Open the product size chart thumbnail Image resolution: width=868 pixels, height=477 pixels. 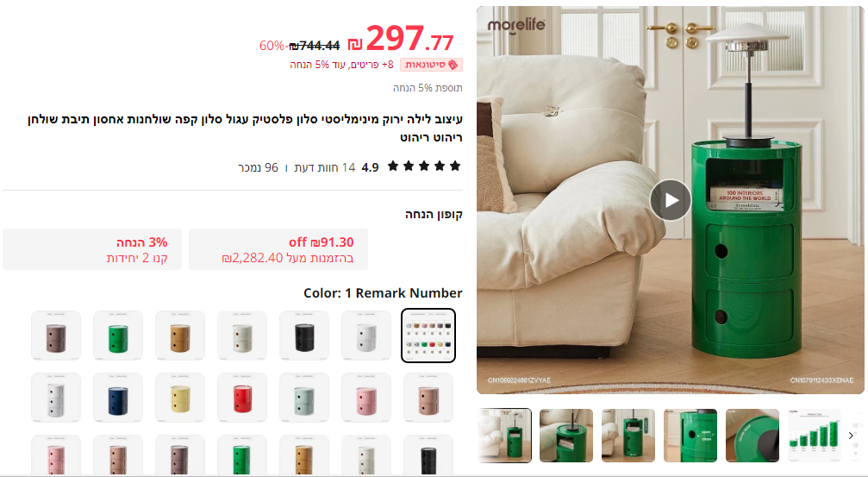point(814,436)
